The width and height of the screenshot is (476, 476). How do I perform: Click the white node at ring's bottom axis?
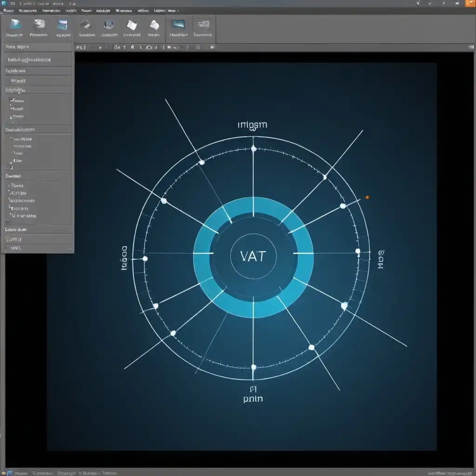tap(254, 367)
